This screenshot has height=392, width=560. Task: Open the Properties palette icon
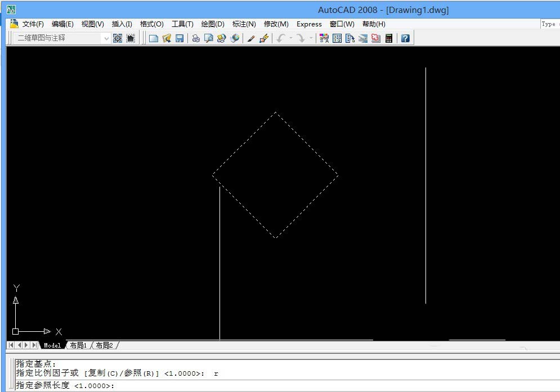click(x=324, y=38)
